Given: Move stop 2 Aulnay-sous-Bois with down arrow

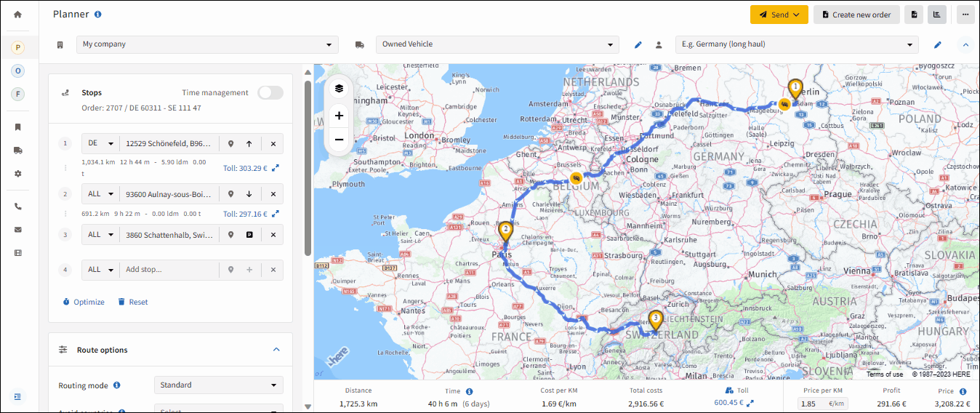Looking at the screenshot, I should pos(249,194).
